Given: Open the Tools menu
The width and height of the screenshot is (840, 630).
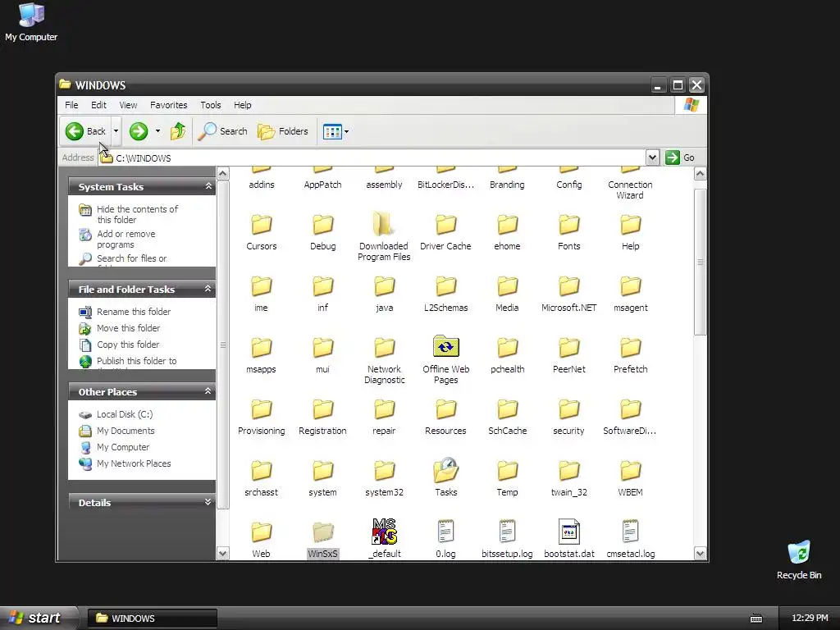Looking at the screenshot, I should (211, 105).
